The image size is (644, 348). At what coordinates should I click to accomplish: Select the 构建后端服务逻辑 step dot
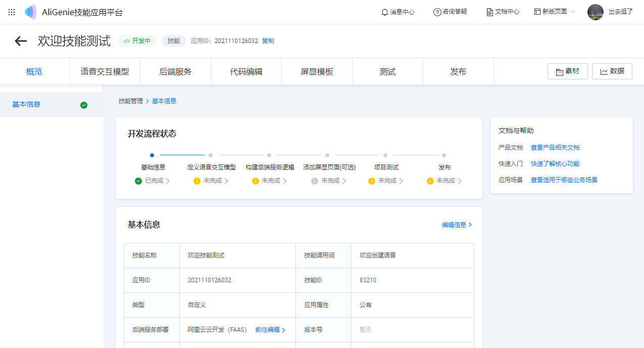269,155
